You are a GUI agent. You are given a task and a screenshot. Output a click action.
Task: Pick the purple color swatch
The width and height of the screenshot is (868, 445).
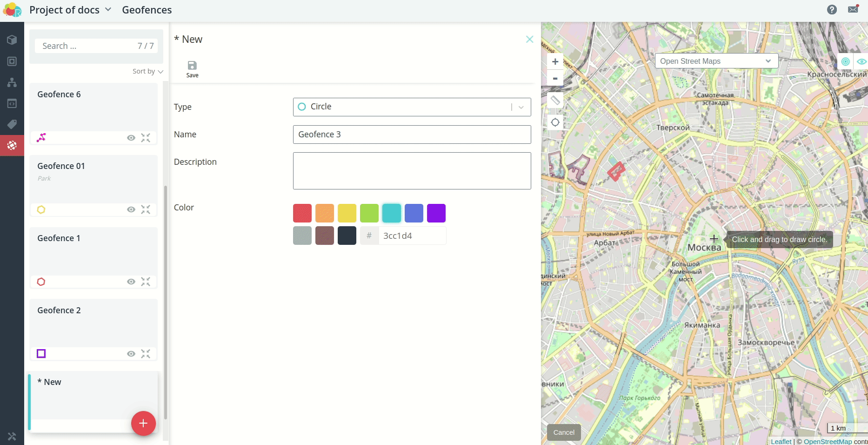click(436, 213)
